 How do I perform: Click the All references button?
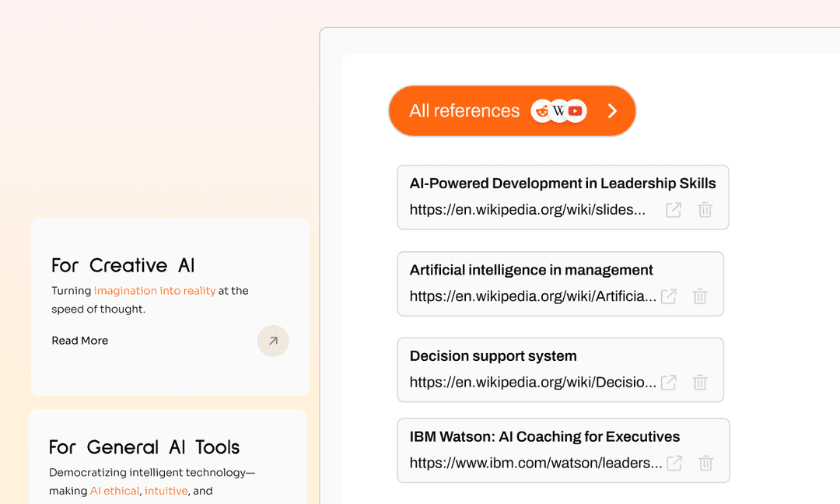[x=464, y=111]
